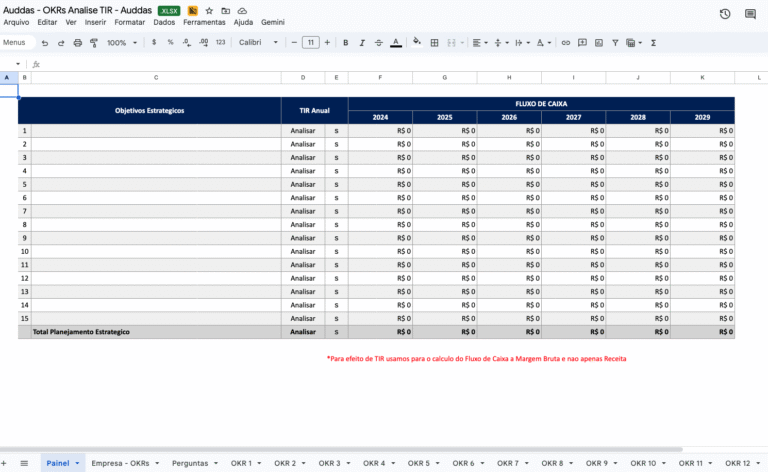
Task: Expand the Painel sheet tab menu arrow
Action: [x=78, y=464]
